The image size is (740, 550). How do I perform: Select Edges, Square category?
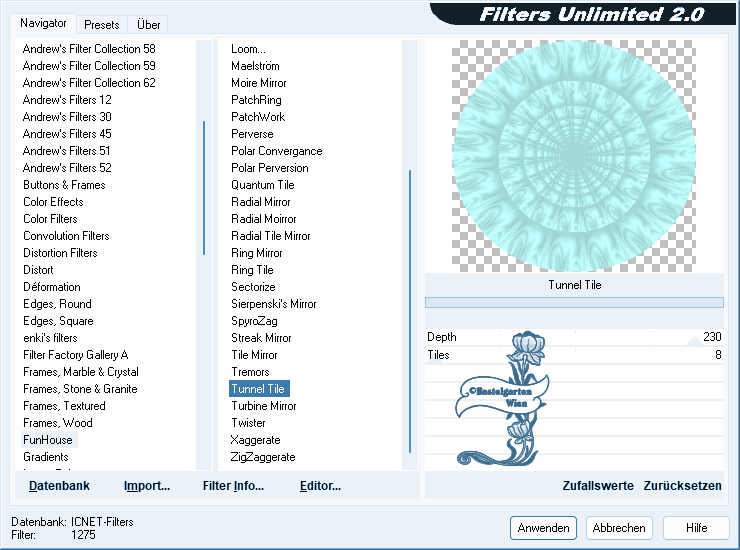[x=59, y=321]
